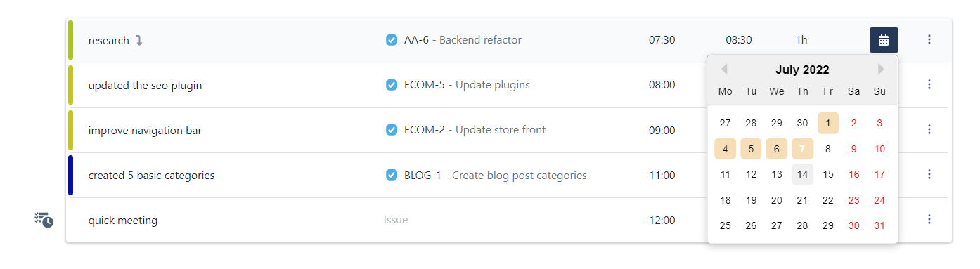The width and height of the screenshot is (980, 269).
Task: Toggle the BLOG-1 blog post categories checkbox
Action: tap(392, 175)
